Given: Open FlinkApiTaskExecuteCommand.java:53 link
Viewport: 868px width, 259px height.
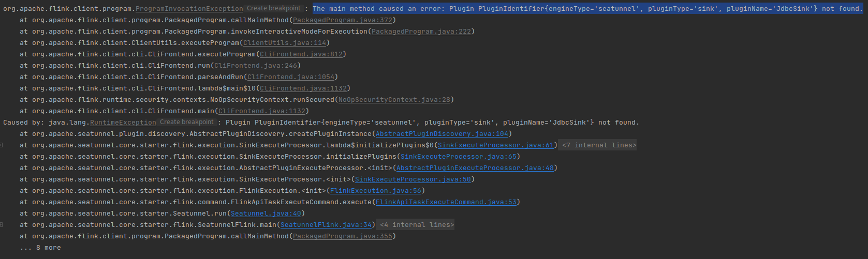Looking at the screenshot, I should pyautogui.click(x=446, y=202).
